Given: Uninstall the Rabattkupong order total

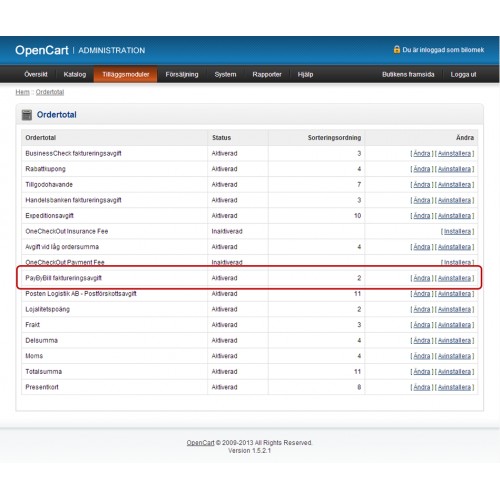Looking at the screenshot, I should (x=454, y=169).
